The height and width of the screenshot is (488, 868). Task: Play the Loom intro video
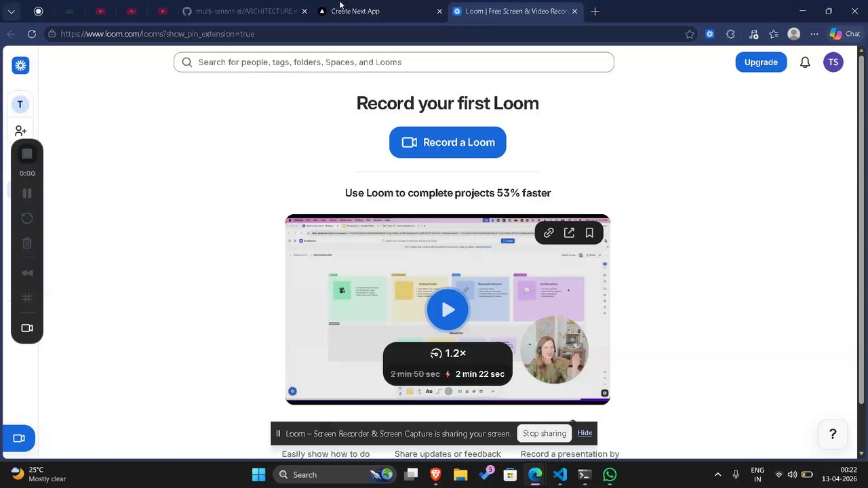[x=448, y=310]
